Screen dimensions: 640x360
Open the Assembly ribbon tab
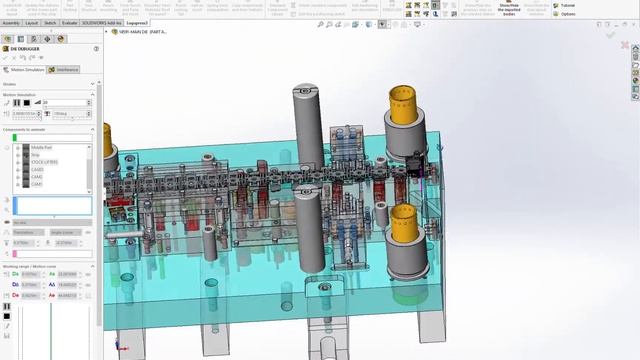[x=11, y=23]
